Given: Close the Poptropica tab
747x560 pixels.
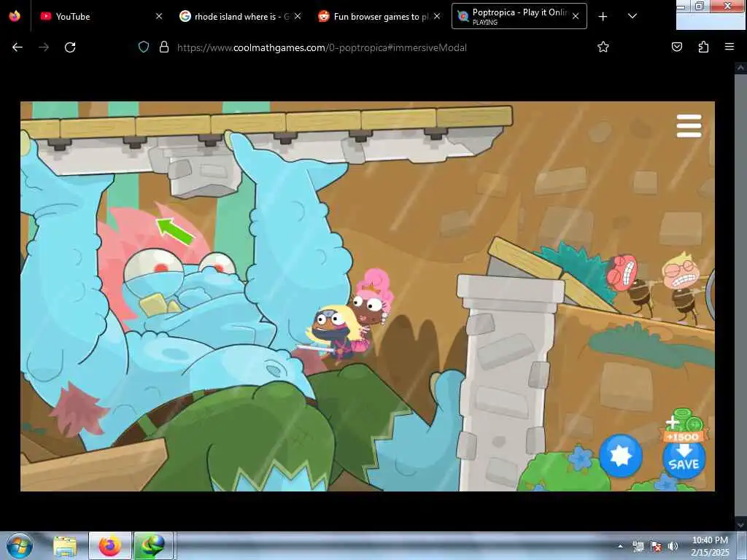Looking at the screenshot, I should coord(576,16).
